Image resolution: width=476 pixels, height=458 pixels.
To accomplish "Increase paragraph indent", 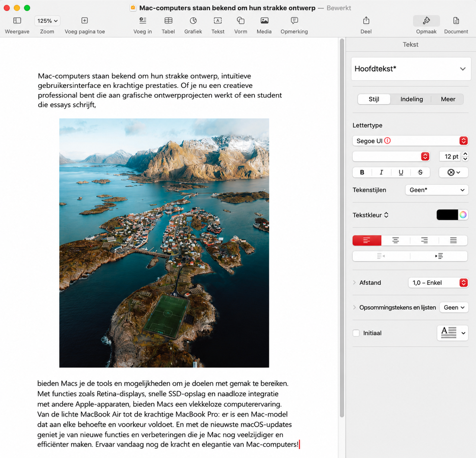I will (x=439, y=256).
